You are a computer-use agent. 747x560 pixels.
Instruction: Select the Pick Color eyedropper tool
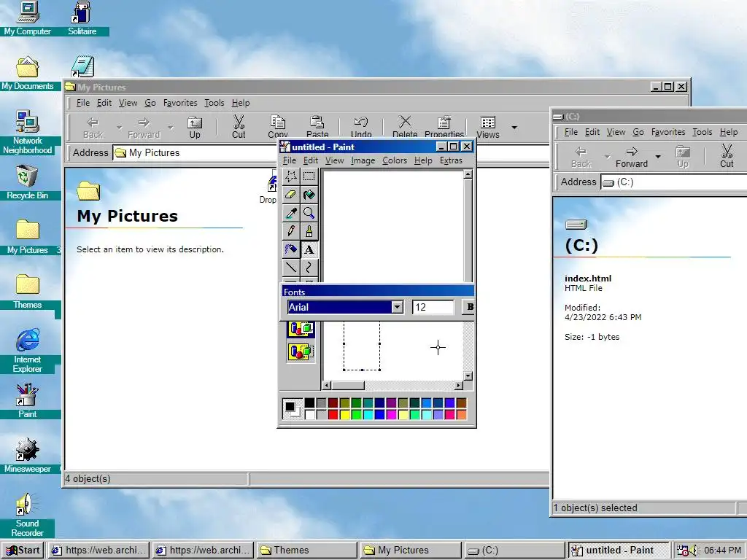[x=290, y=213]
